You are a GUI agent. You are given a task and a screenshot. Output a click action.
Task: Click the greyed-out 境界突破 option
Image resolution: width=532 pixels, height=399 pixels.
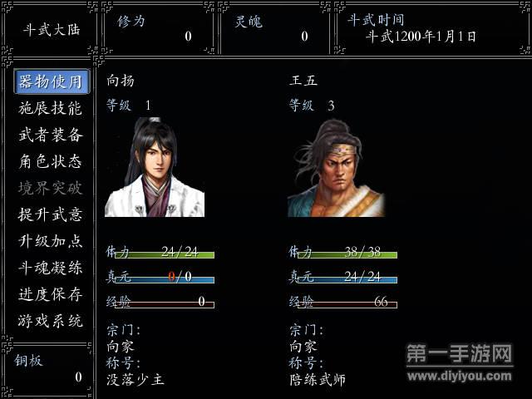50,188
